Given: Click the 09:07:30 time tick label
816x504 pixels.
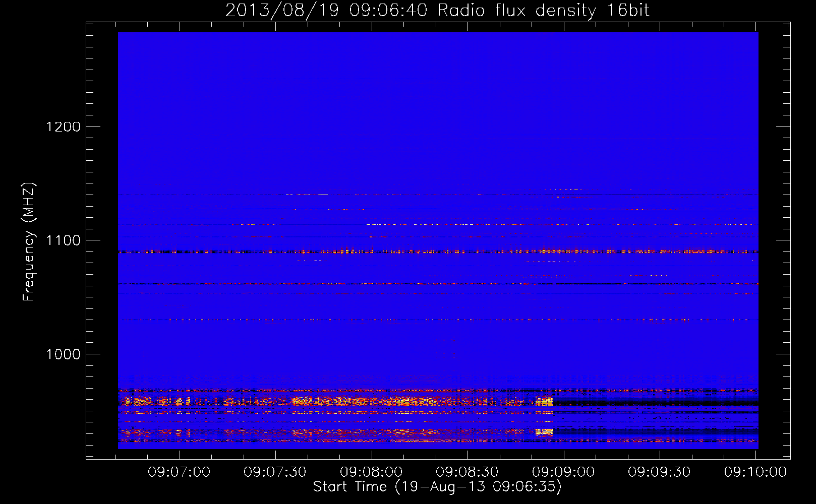Looking at the screenshot, I should (275, 472).
